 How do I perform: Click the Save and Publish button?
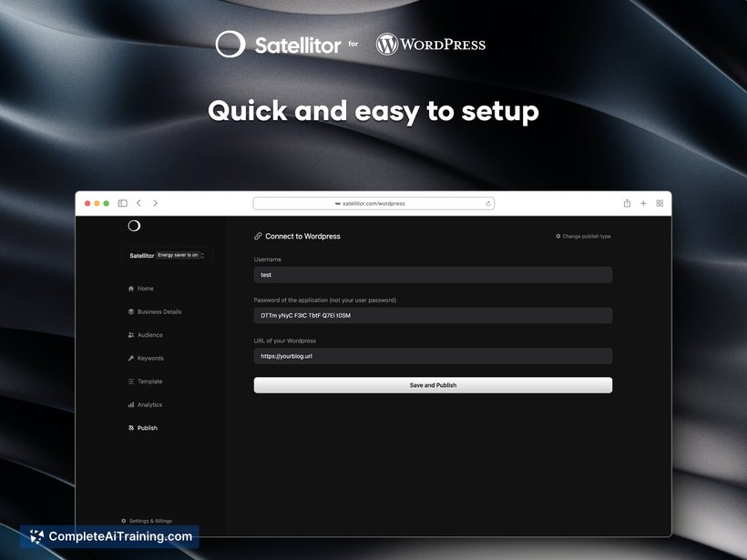[x=433, y=385]
